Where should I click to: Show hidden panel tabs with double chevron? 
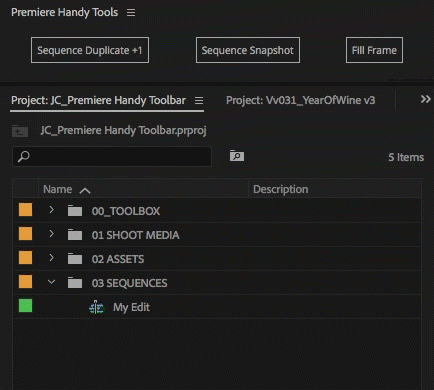click(x=425, y=99)
